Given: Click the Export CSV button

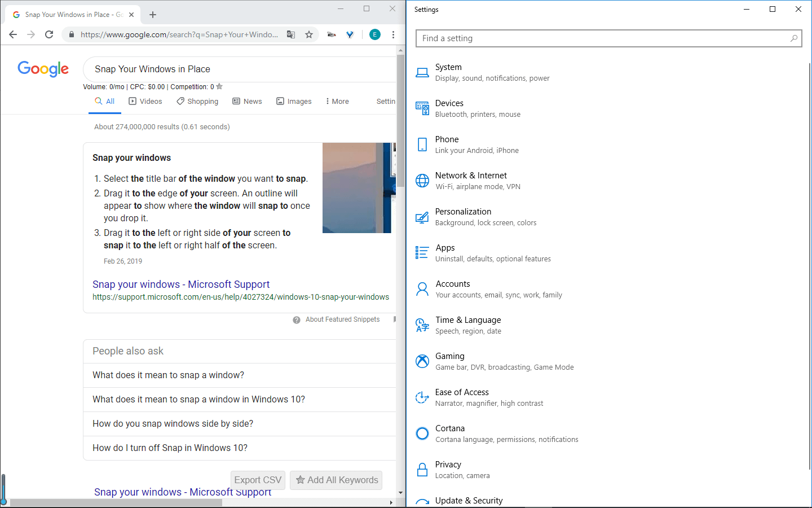Looking at the screenshot, I should coord(258,480).
